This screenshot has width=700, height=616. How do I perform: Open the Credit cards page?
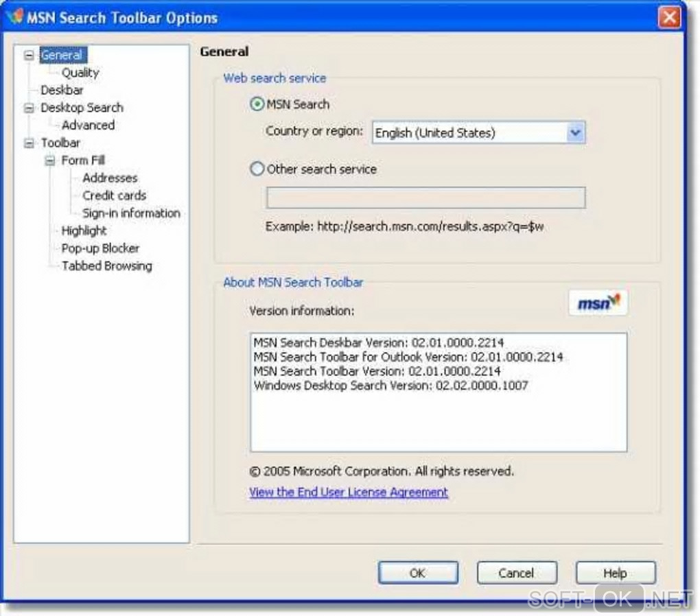115,196
